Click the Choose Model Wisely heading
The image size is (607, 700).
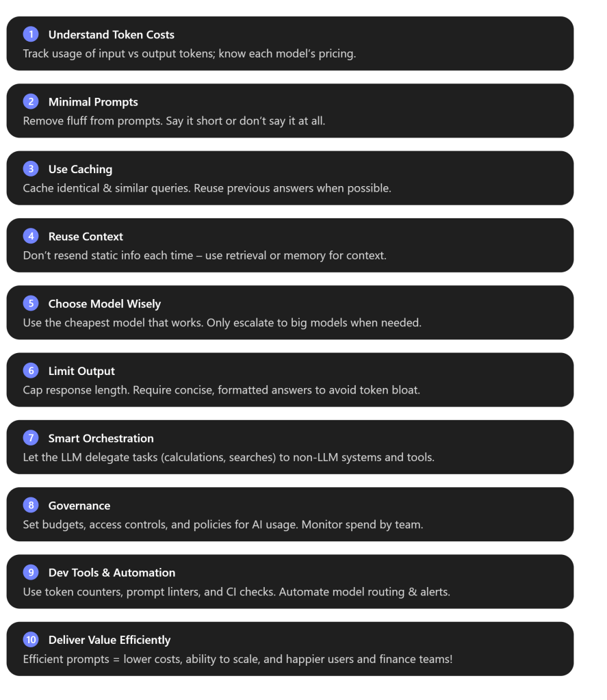[104, 304]
